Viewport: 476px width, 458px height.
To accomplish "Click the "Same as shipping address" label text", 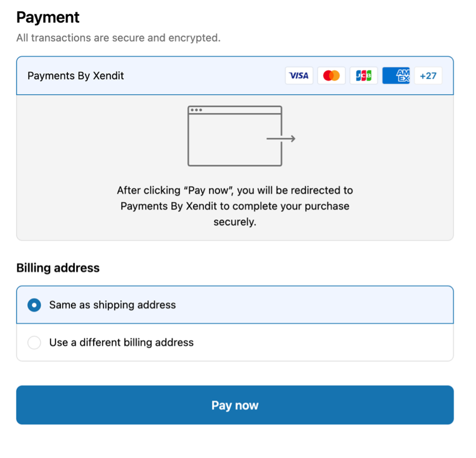I will coord(112,305).
